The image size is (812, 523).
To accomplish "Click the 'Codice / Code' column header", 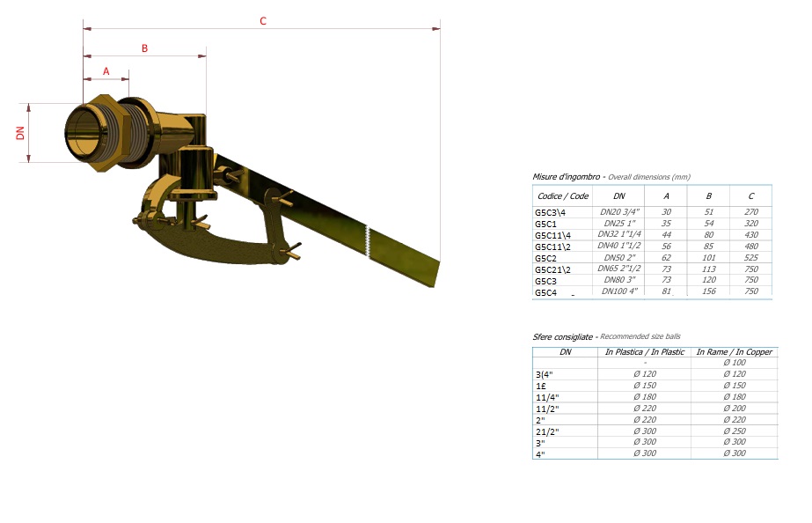I will point(563,196).
